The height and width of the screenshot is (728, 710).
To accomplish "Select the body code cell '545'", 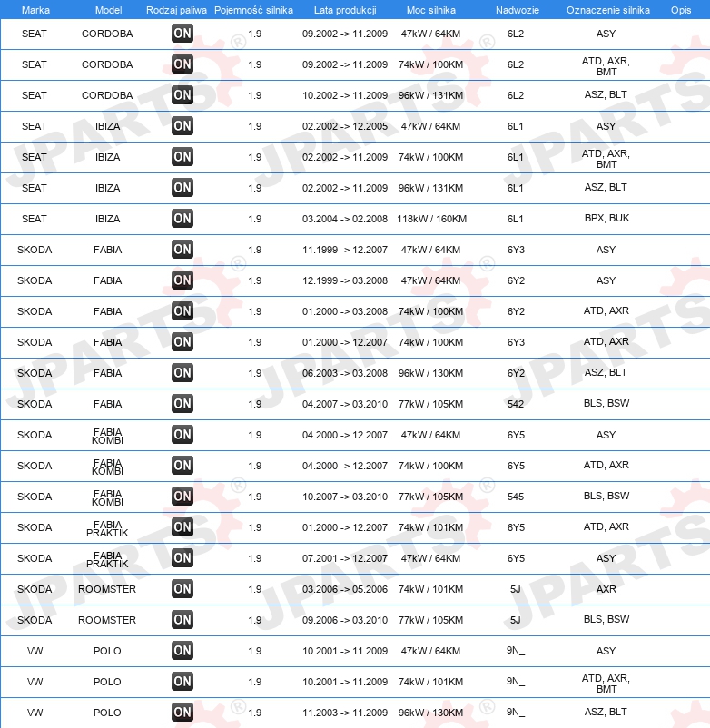I will click(x=516, y=497).
